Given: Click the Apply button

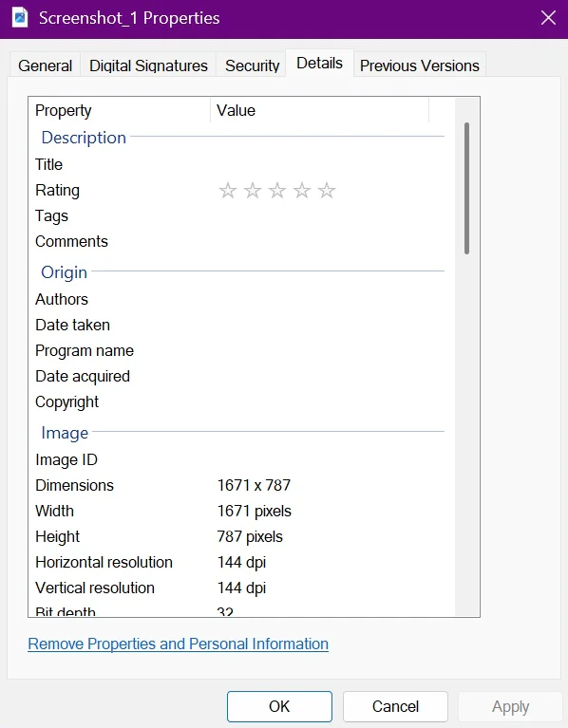Looking at the screenshot, I should tap(510, 706).
